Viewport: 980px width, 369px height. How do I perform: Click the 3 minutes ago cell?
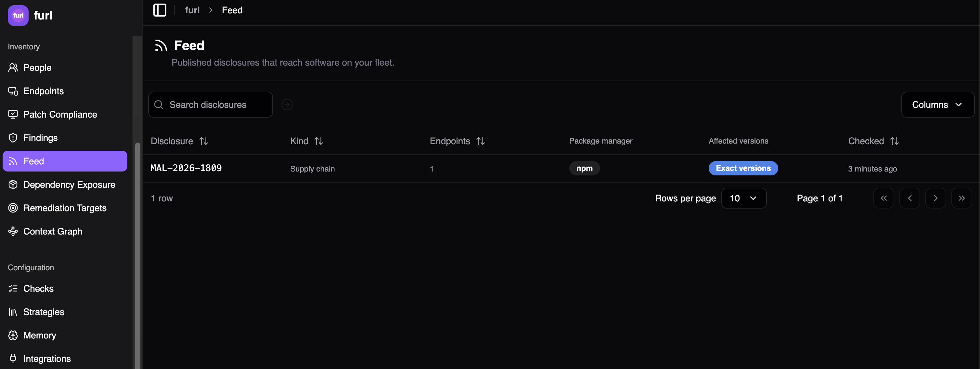click(872, 169)
